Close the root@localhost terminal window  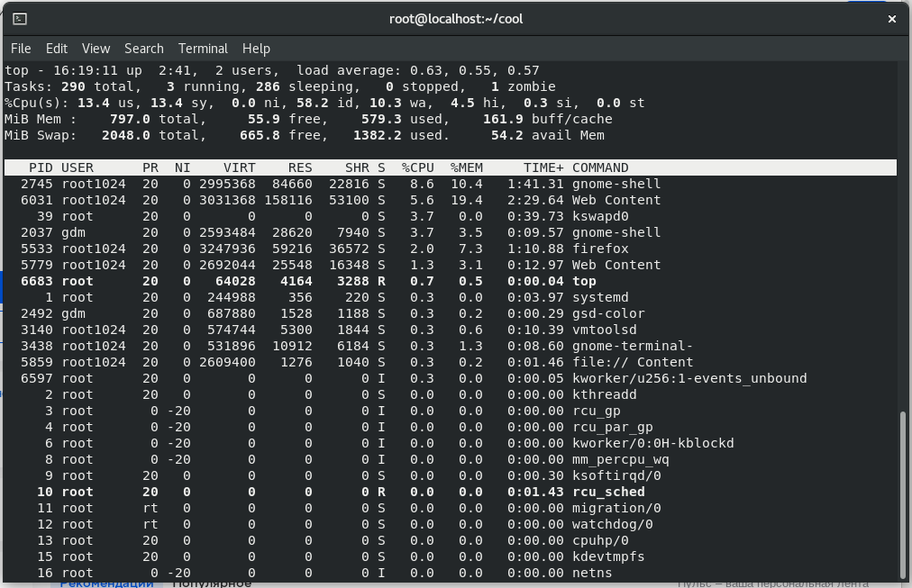[x=891, y=19]
